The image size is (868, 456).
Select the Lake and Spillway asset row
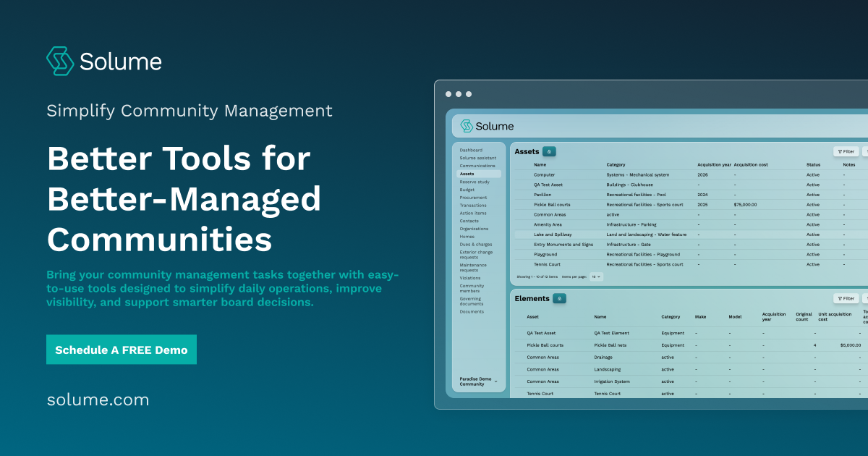(x=691, y=235)
